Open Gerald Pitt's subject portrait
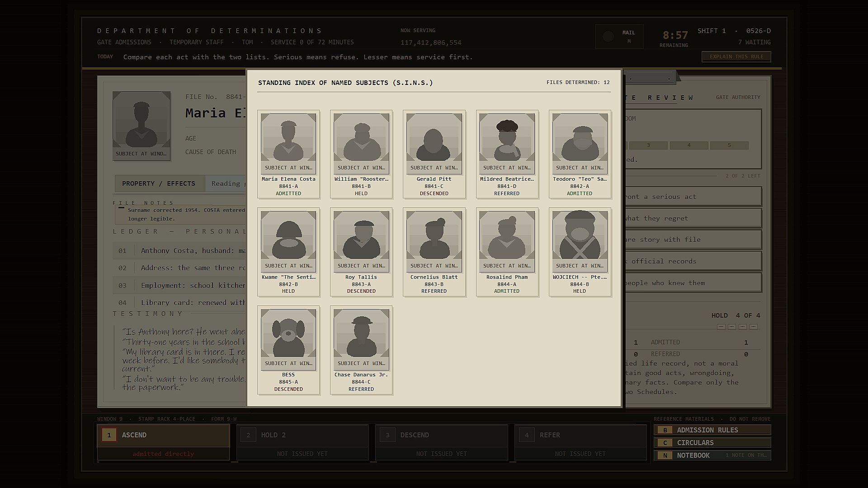The height and width of the screenshot is (488, 868). pos(434,143)
